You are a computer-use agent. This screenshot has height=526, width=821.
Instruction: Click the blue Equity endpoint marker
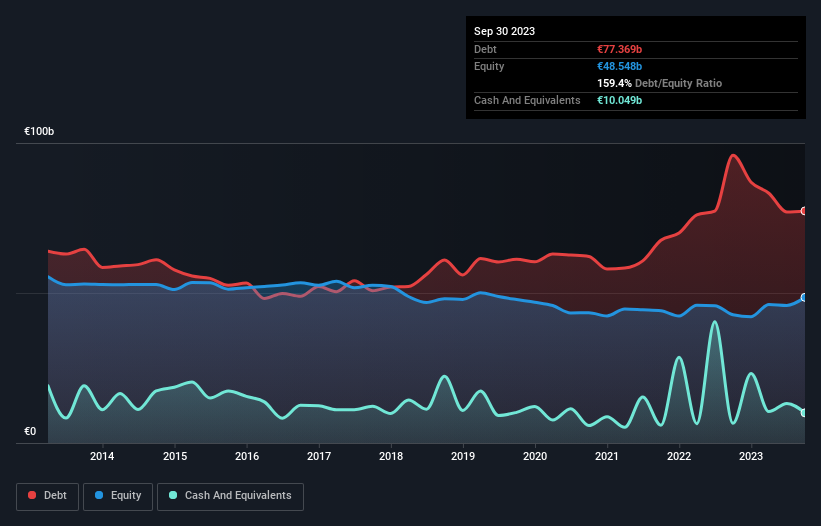coord(804,297)
